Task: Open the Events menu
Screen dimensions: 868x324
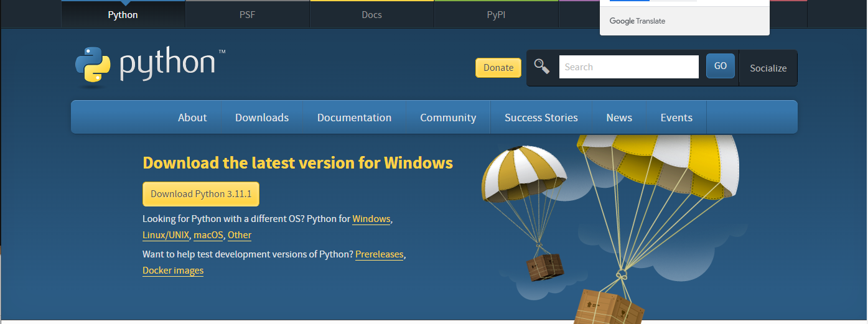Action: [676, 118]
